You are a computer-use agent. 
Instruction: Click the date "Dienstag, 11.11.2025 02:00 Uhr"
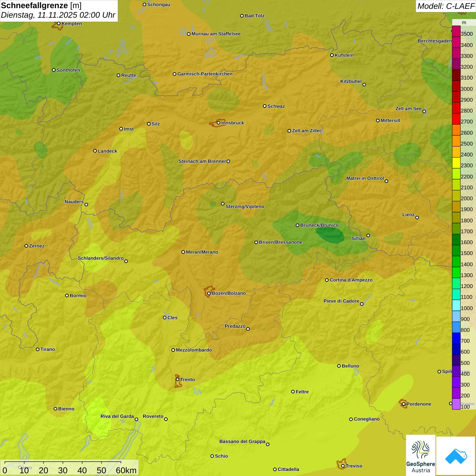pyautogui.click(x=58, y=15)
